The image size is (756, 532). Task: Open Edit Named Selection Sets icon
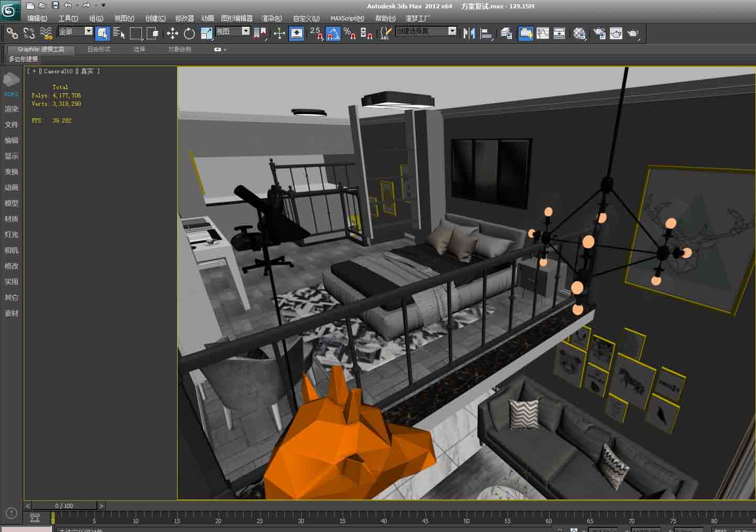click(385, 34)
